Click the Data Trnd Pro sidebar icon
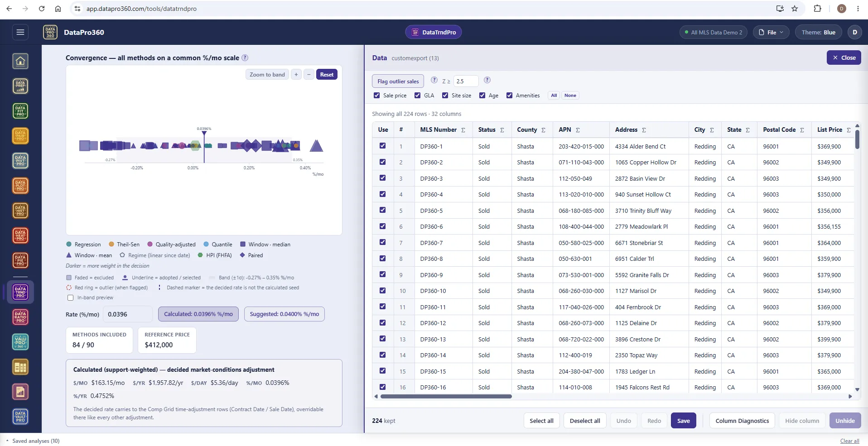This screenshot has width=868, height=446. (x=20, y=292)
